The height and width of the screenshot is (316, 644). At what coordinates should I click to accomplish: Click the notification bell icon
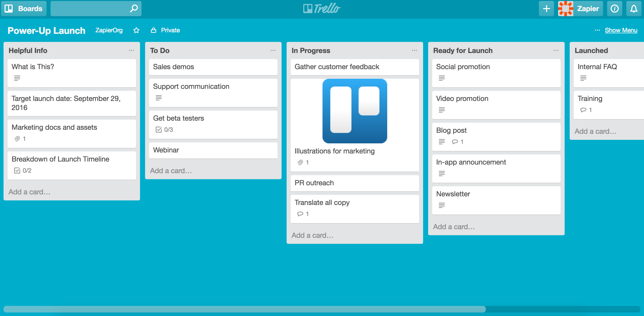coord(634,8)
